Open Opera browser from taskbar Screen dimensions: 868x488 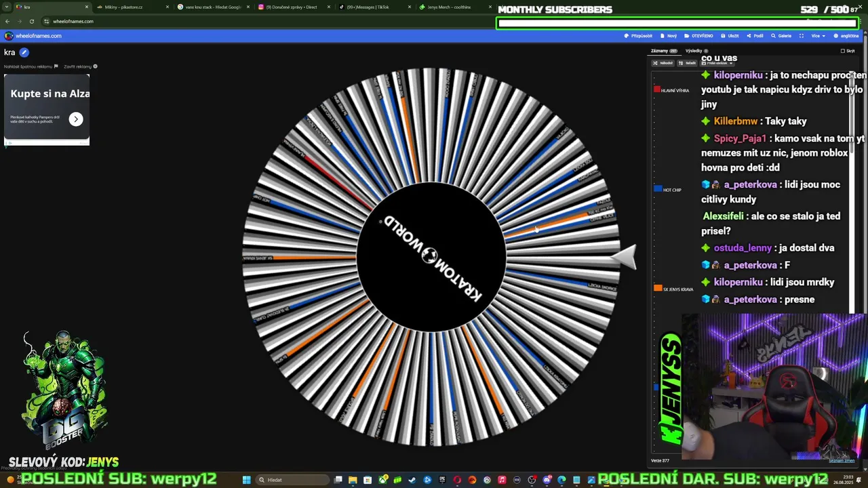[457, 480]
